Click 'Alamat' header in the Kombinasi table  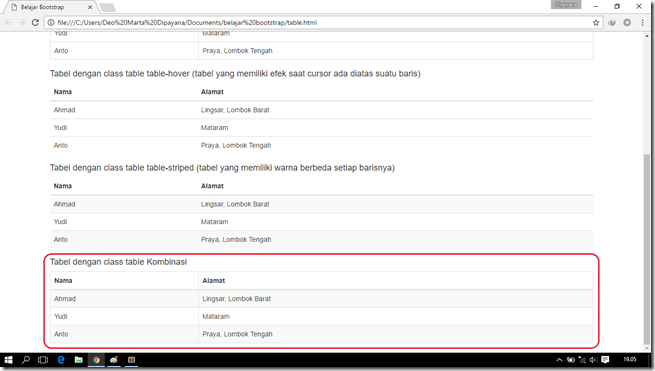tap(214, 281)
